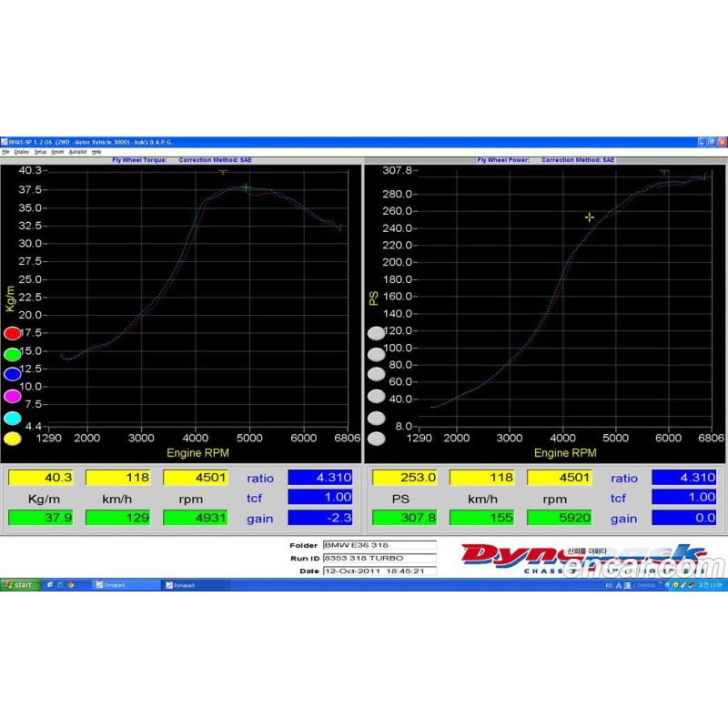The image size is (728, 728).
Task: Open the Help menu
Action: pyautogui.click(x=96, y=152)
